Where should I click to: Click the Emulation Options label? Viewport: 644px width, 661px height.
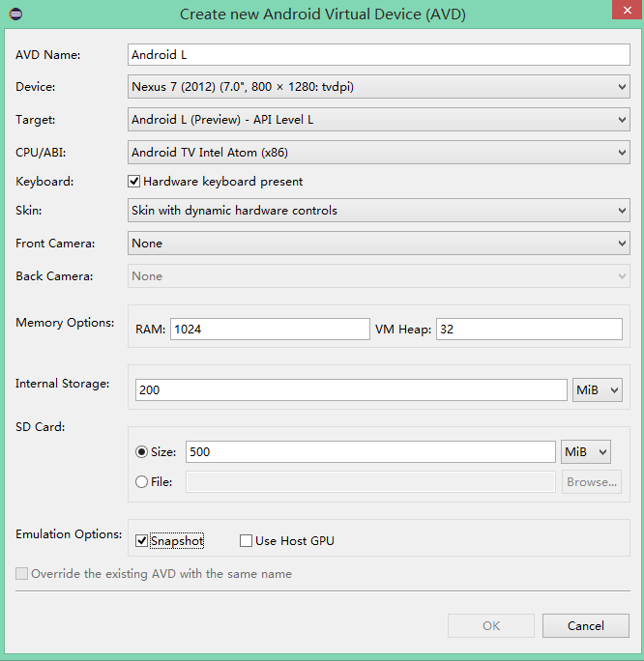click(x=69, y=534)
